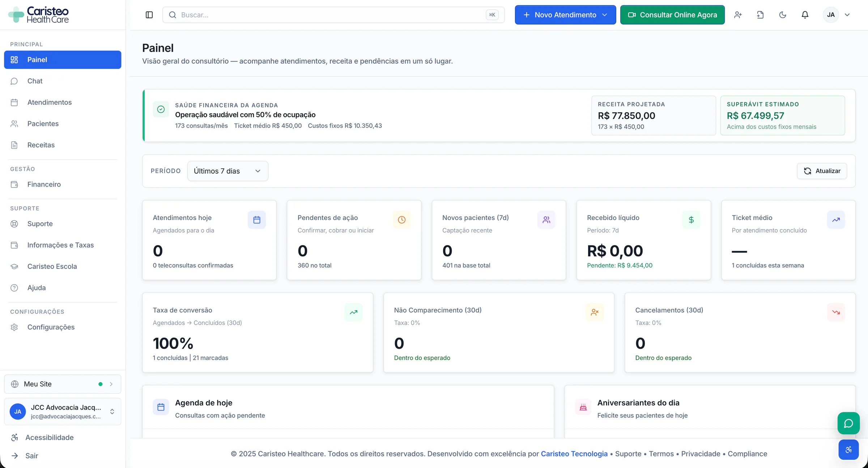Open Configurações in sidebar

[x=63, y=328]
